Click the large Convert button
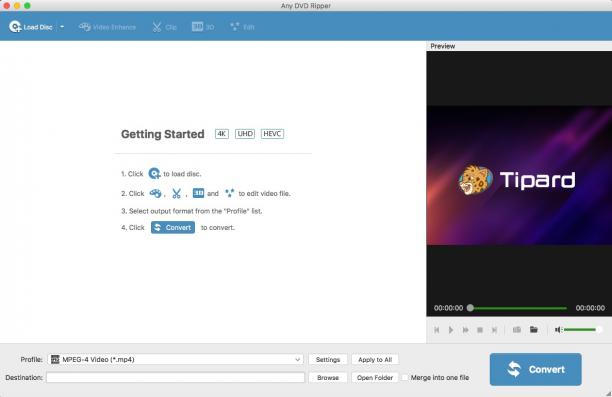Viewport: 612px width, 397px height. click(536, 369)
